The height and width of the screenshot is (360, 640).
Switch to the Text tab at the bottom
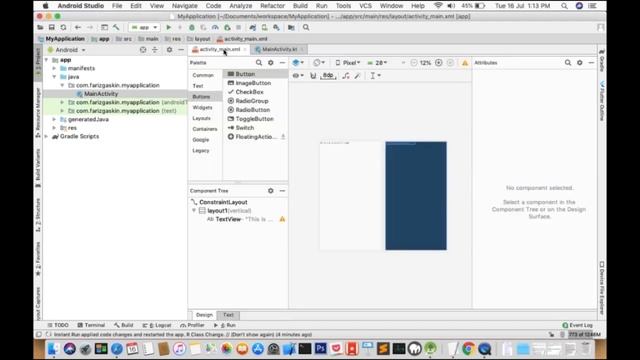pos(228,315)
